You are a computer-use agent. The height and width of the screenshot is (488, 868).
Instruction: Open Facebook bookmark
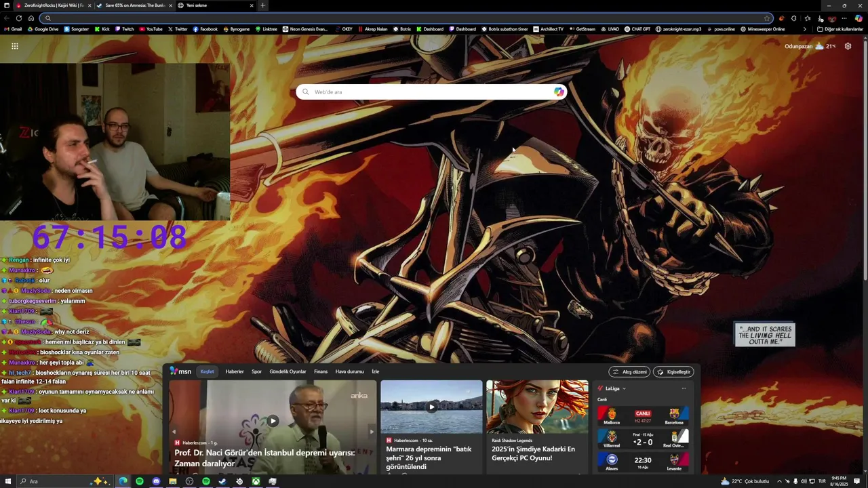coord(205,29)
